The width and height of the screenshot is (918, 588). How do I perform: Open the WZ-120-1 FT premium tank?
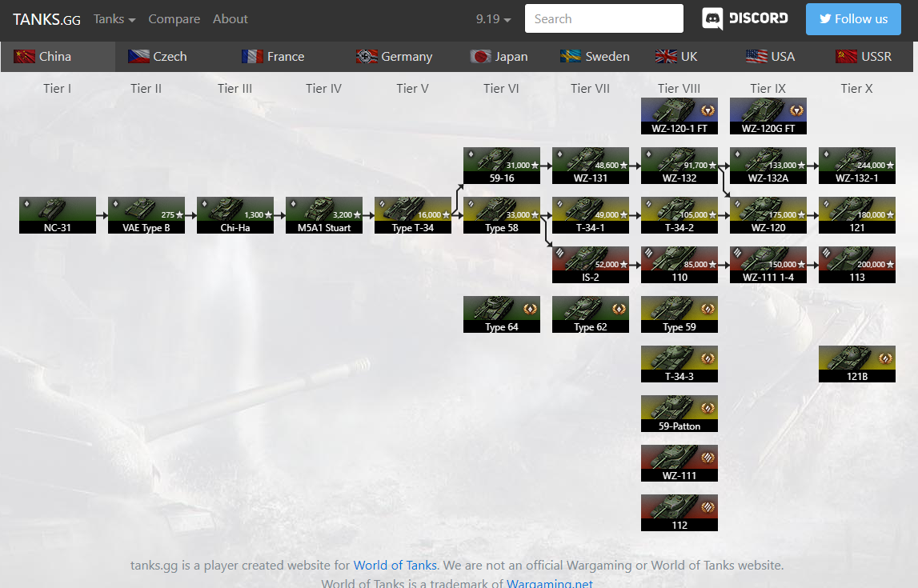pos(679,116)
